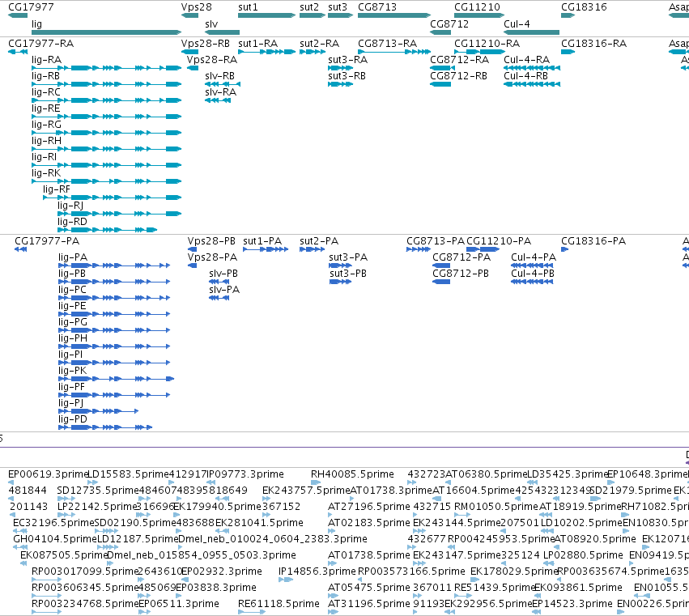Open the slv-RB transcript label

(219, 76)
